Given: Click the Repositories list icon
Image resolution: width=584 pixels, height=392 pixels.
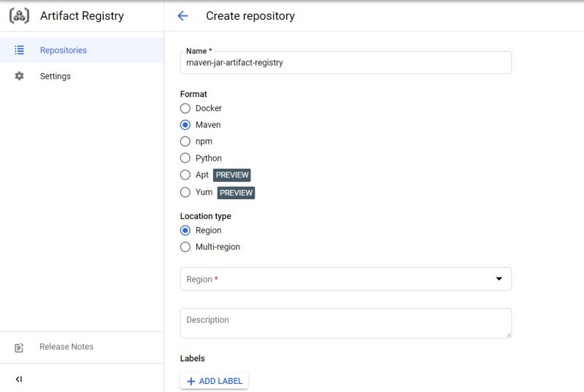Looking at the screenshot, I should click(19, 50).
